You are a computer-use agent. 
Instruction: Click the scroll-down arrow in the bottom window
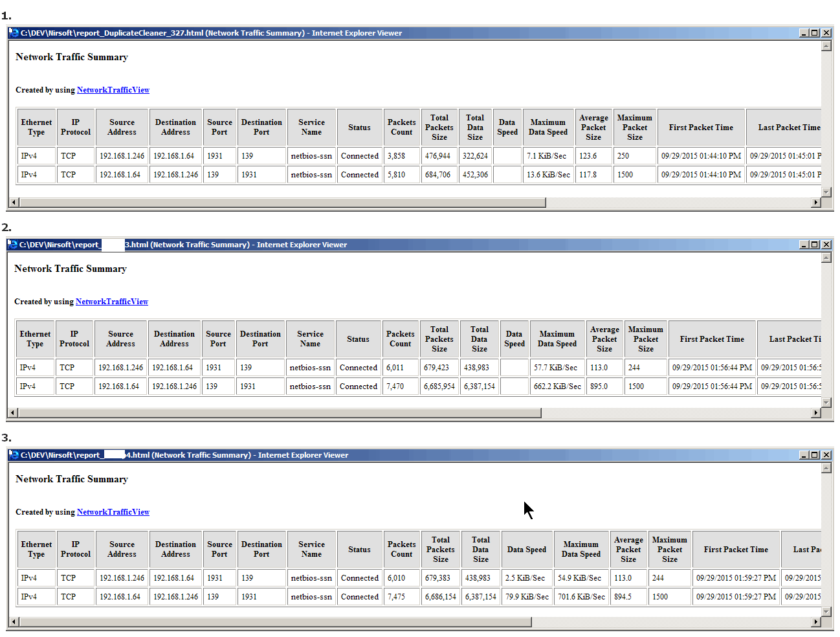[826, 612]
